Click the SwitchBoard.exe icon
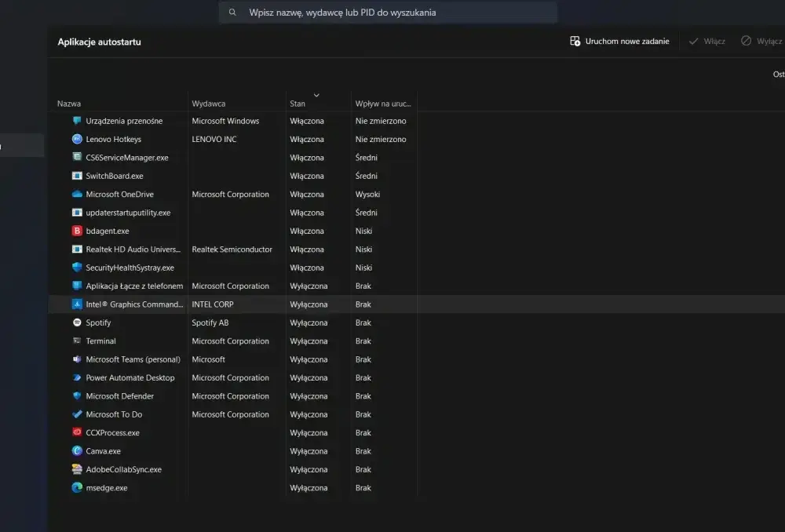The height and width of the screenshot is (532, 785). point(77,176)
